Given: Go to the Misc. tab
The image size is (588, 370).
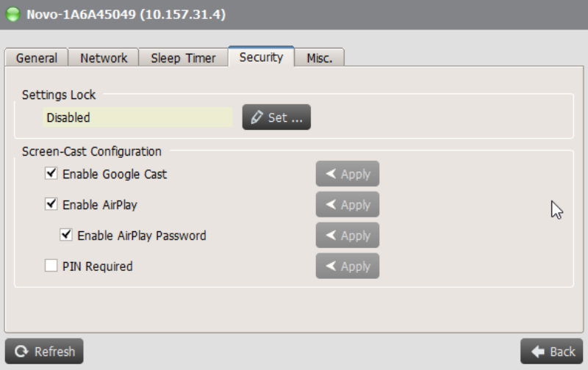Looking at the screenshot, I should [x=320, y=58].
